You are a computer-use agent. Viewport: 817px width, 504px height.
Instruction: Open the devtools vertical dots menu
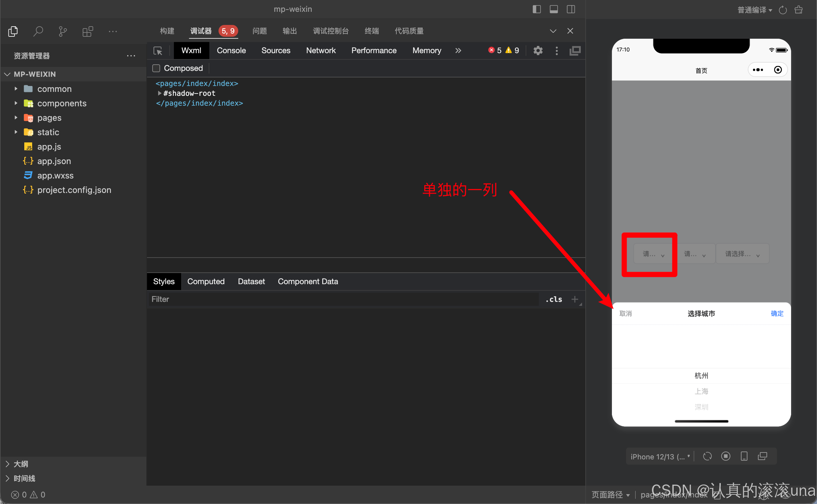click(556, 51)
